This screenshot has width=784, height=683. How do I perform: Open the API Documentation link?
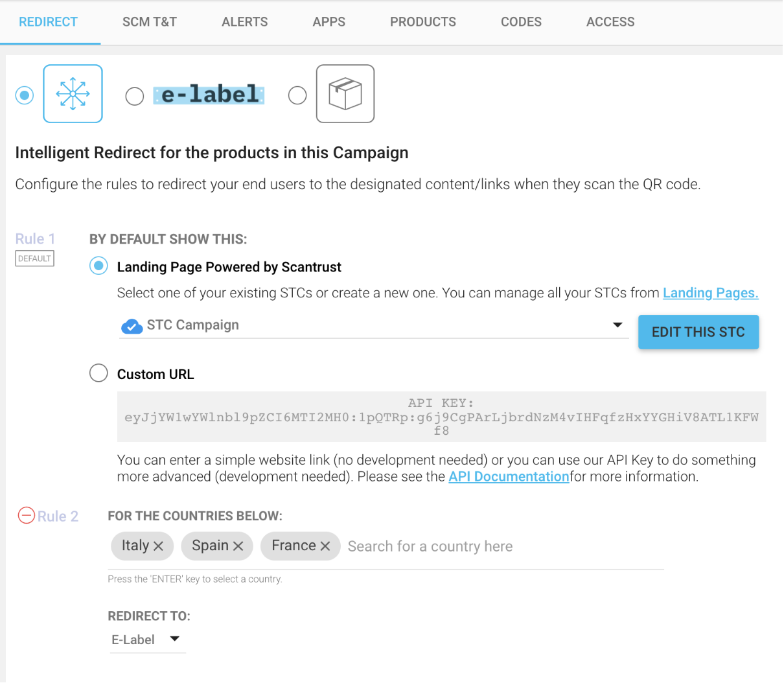pos(509,476)
